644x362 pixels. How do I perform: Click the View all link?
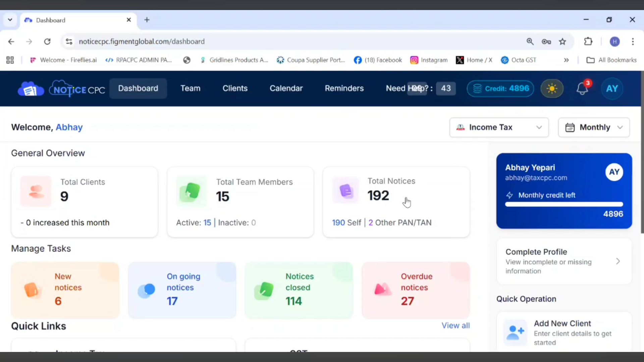(x=455, y=325)
